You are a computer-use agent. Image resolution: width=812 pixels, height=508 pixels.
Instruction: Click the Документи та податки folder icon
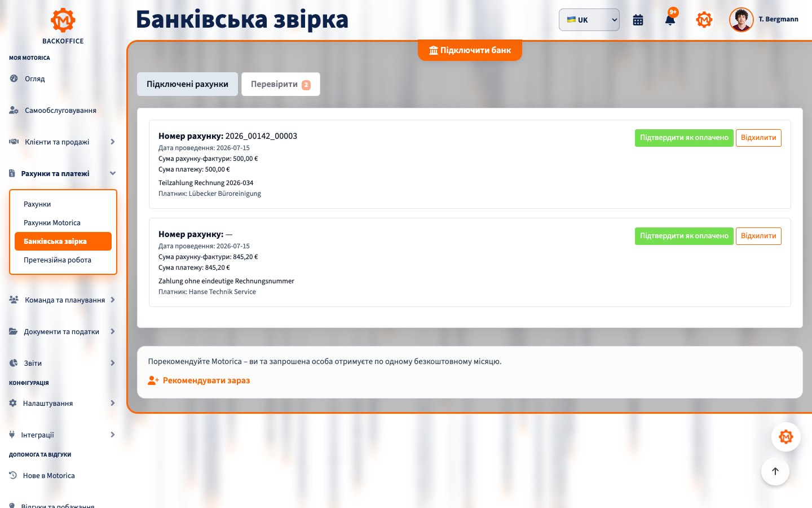(x=14, y=331)
